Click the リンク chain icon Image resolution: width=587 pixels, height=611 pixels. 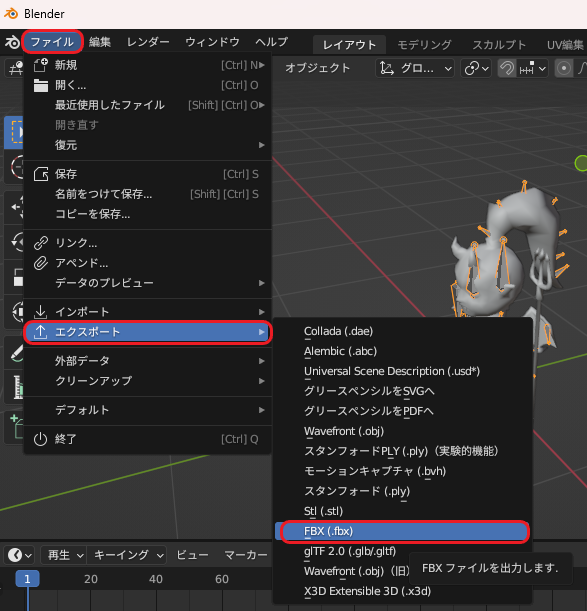(41, 243)
